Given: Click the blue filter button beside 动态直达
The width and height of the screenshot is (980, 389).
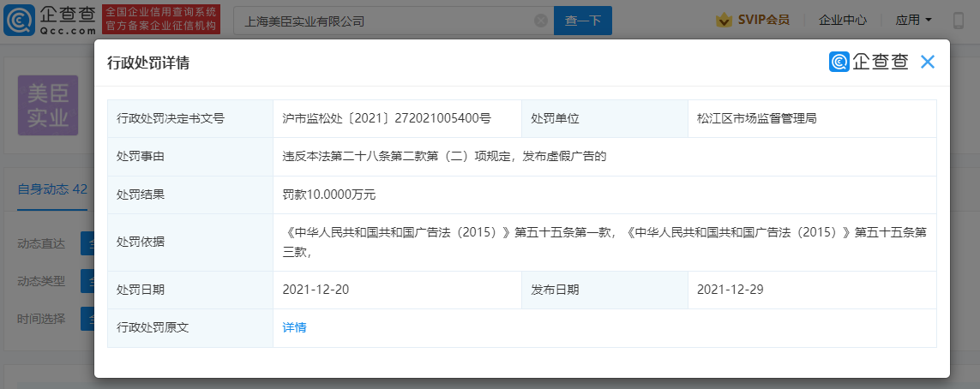Looking at the screenshot, I should click(87, 244).
